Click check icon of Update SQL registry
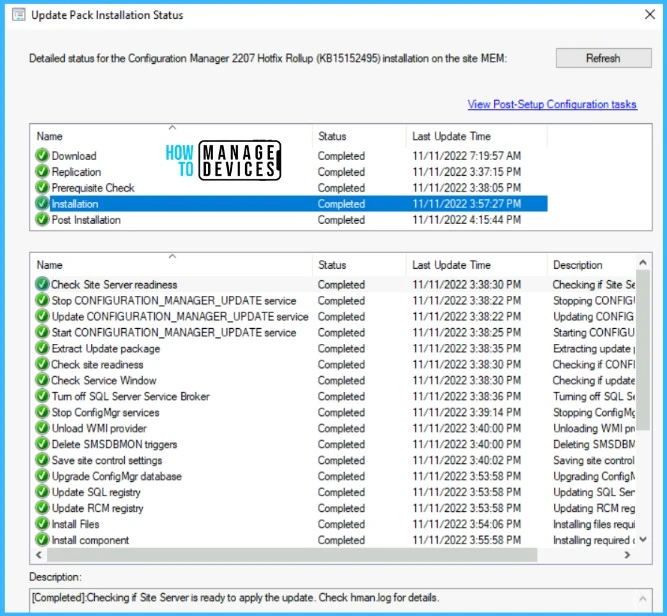667x616 pixels. 42,492
